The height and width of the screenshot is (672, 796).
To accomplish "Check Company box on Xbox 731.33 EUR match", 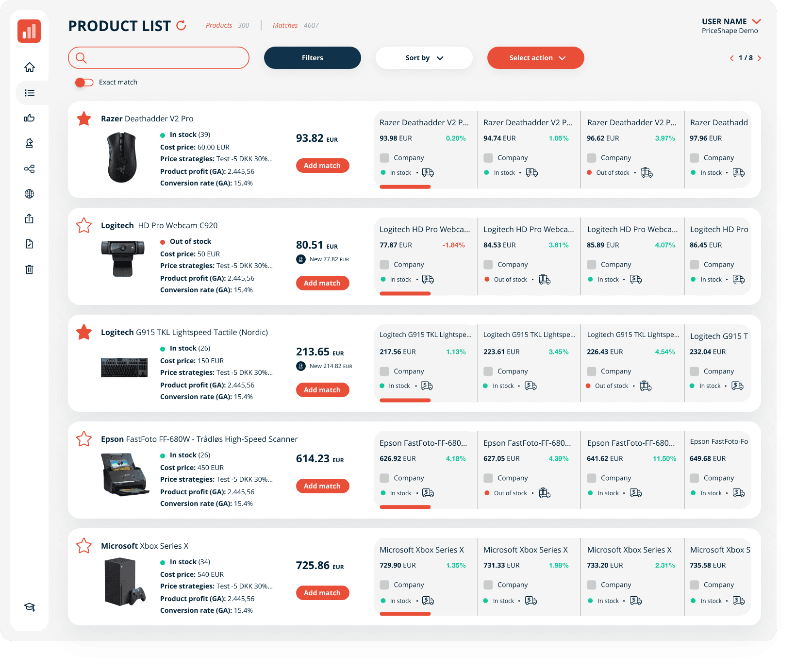I will [488, 585].
